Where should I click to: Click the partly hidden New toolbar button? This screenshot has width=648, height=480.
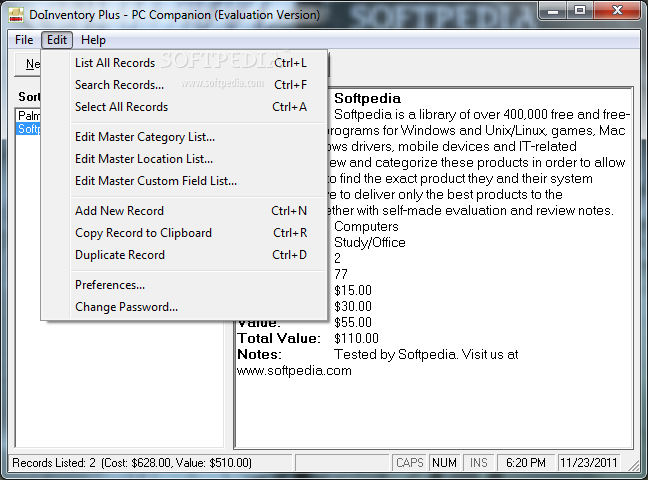[x=28, y=64]
